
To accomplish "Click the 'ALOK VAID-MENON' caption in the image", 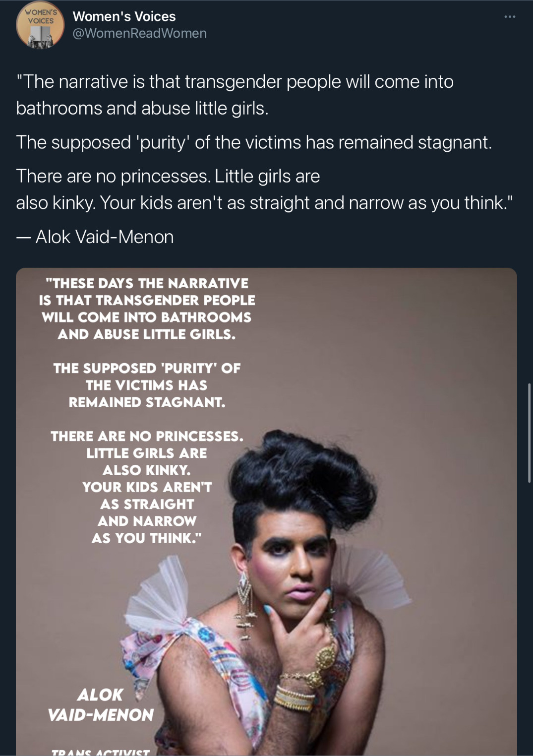I will [101, 705].
